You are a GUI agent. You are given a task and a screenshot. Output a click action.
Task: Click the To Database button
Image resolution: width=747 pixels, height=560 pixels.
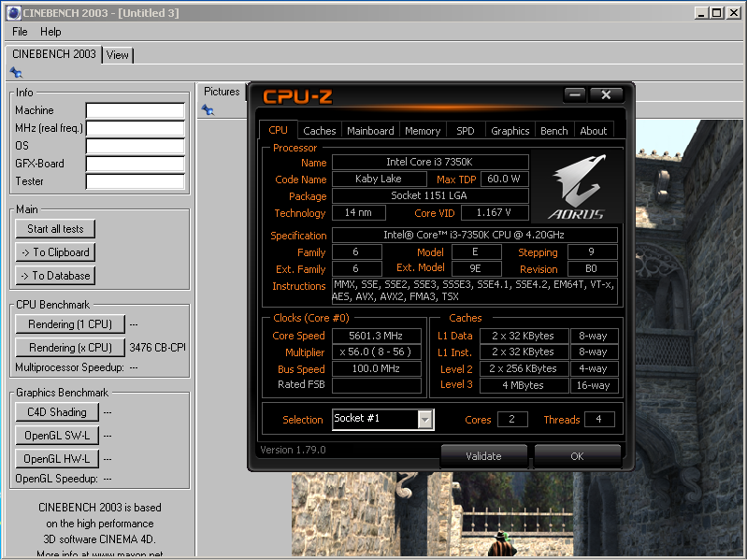pos(55,276)
